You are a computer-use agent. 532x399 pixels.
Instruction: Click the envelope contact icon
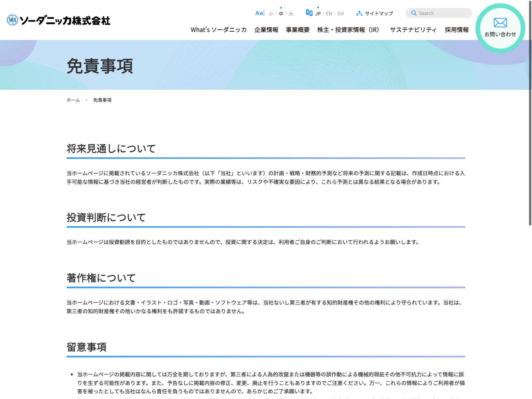(500, 23)
